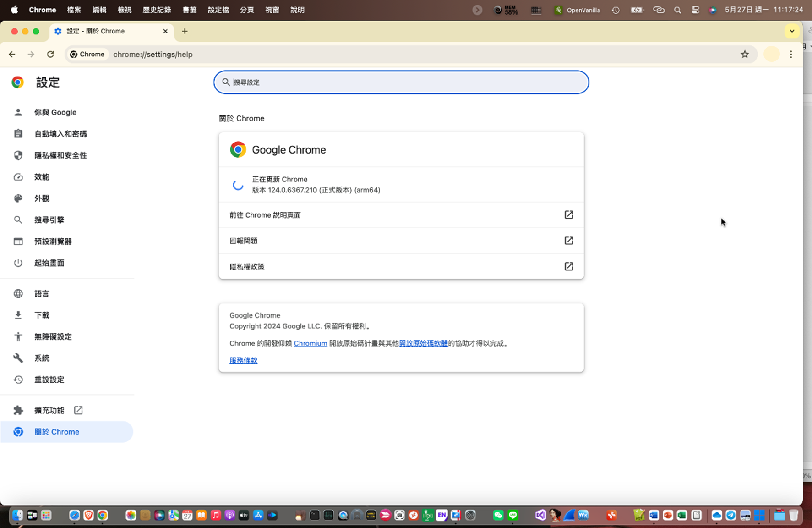Select the 外觀 appearance section
Image resolution: width=812 pixels, height=528 pixels.
[41, 198]
